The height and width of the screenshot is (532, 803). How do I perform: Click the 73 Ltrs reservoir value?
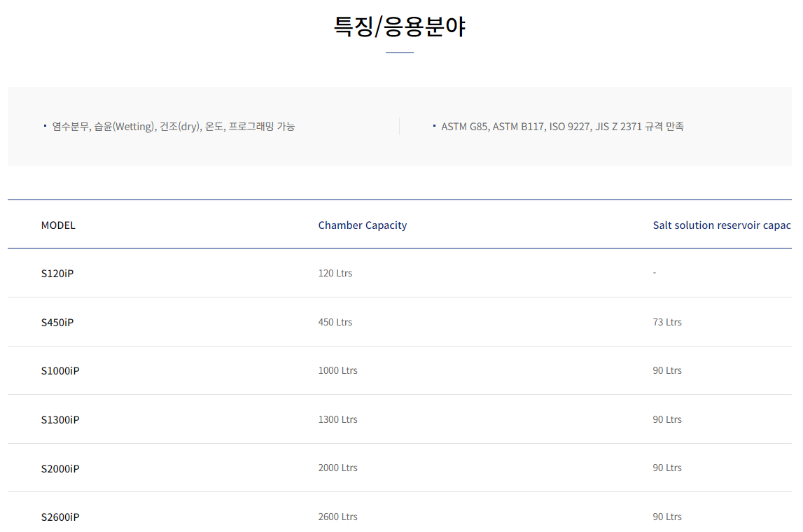(667, 322)
